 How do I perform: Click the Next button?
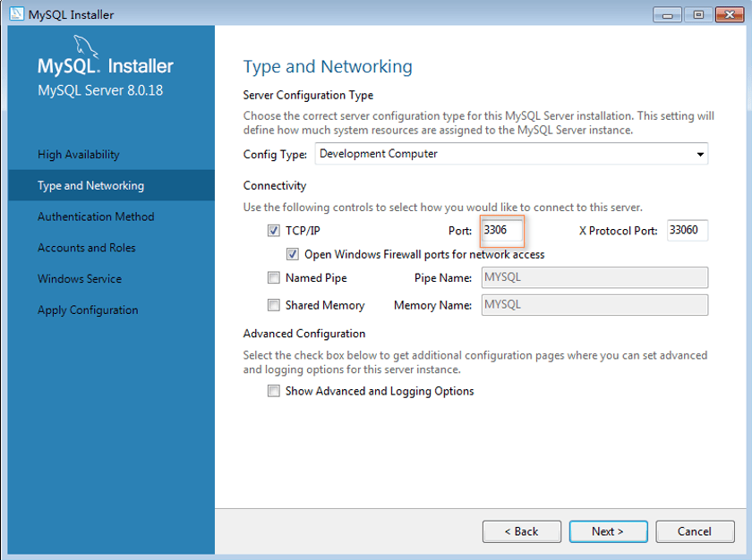click(x=608, y=531)
